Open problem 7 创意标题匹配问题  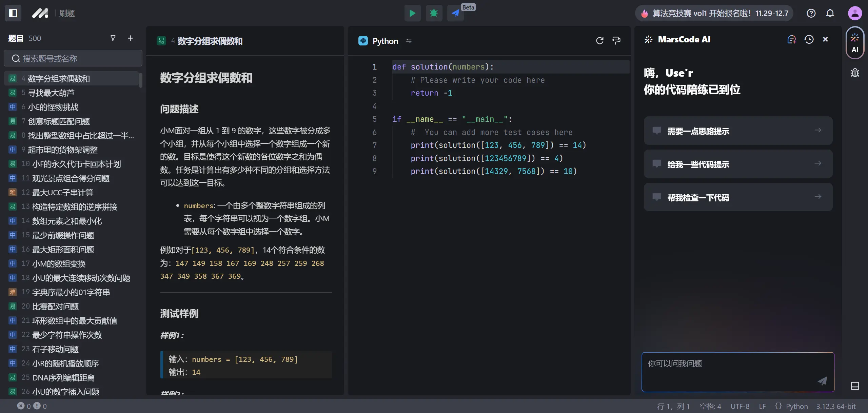(x=71, y=121)
